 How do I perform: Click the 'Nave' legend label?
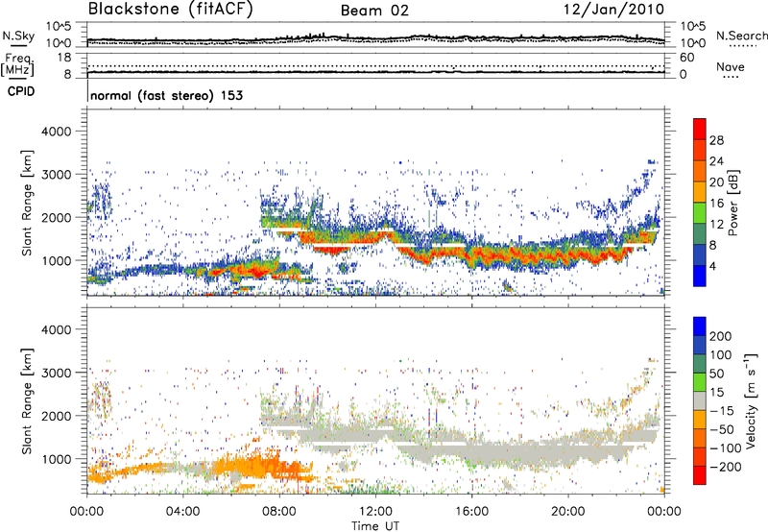tap(730, 66)
